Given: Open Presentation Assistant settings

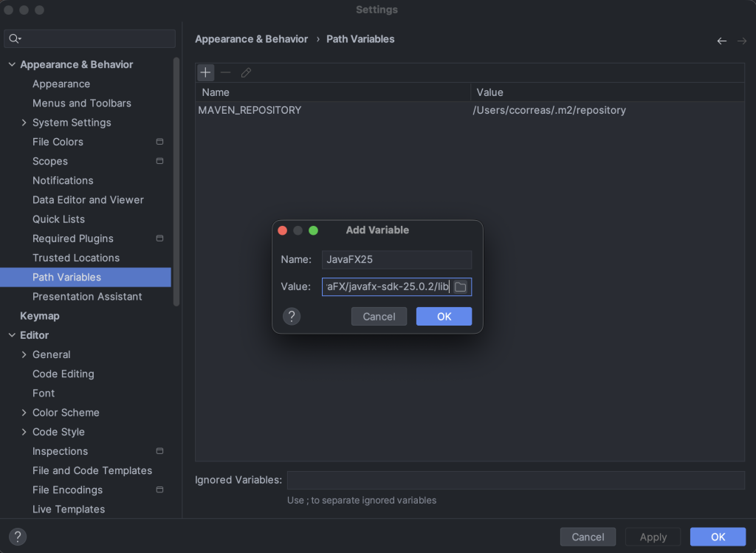Looking at the screenshot, I should point(86,297).
